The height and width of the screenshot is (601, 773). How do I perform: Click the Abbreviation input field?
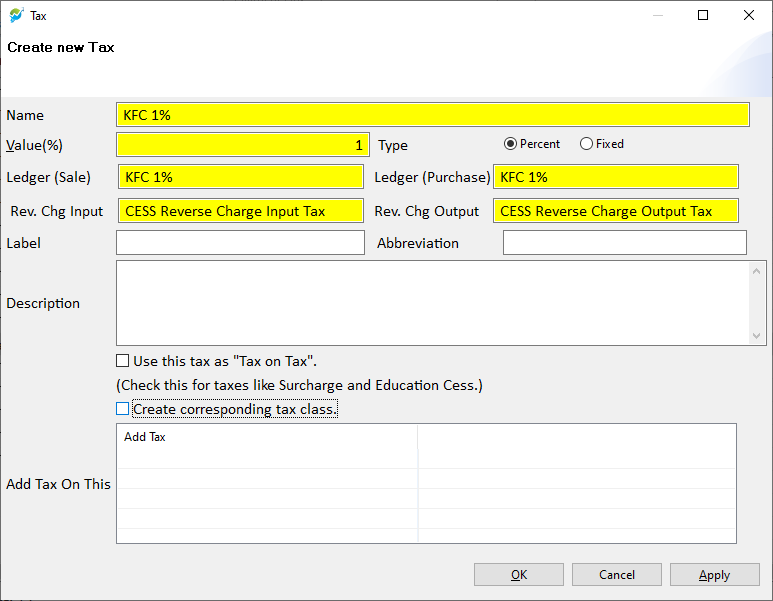click(625, 243)
